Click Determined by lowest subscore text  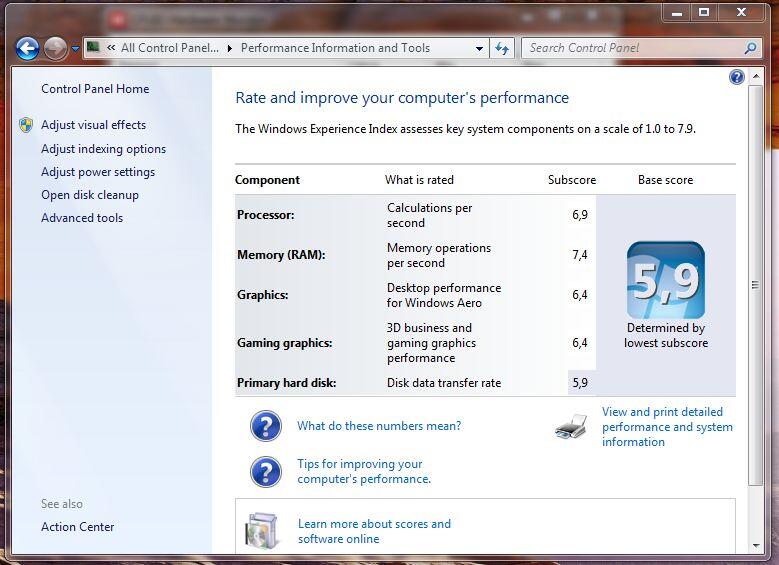click(666, 335)
